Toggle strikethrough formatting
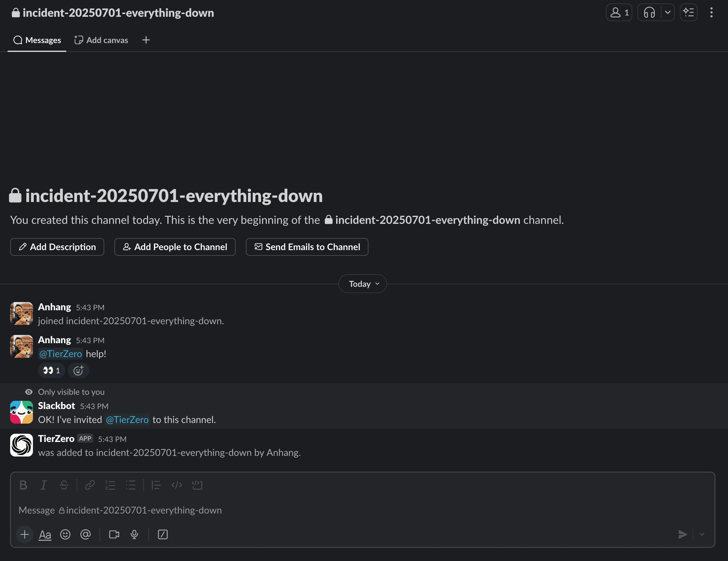The image size is (728, 561). pos(64,485)
